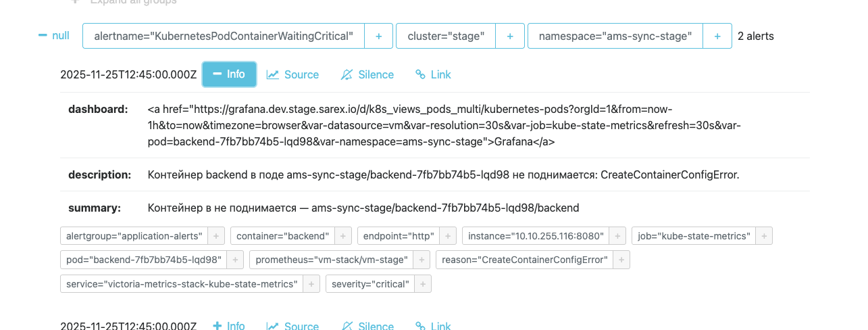Click the container="backend" label

click(282, 236)
